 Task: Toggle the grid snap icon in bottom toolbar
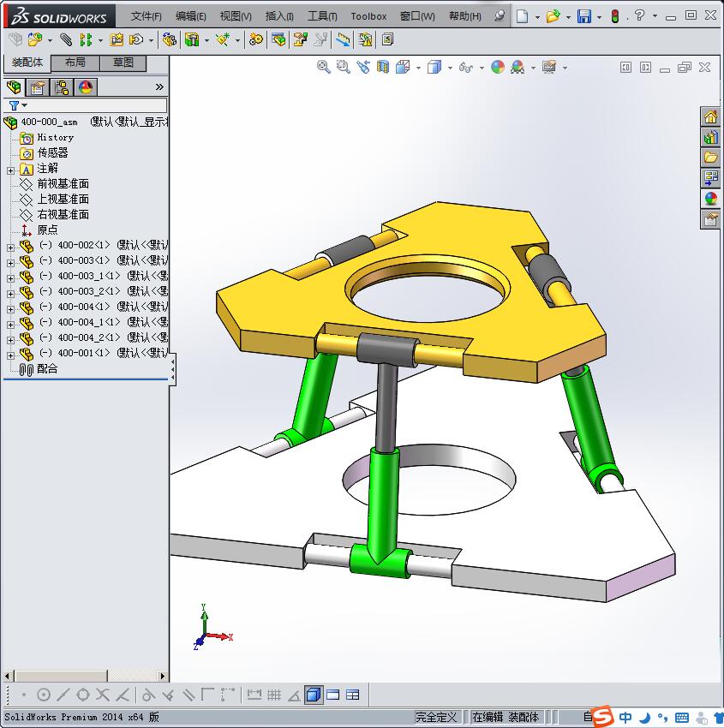click(274, 695)
